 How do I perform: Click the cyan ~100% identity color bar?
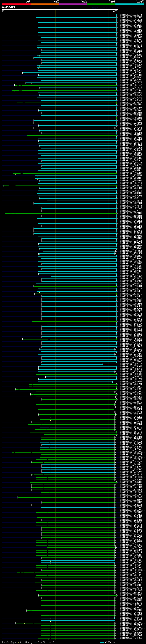click(x=130, y=4)
